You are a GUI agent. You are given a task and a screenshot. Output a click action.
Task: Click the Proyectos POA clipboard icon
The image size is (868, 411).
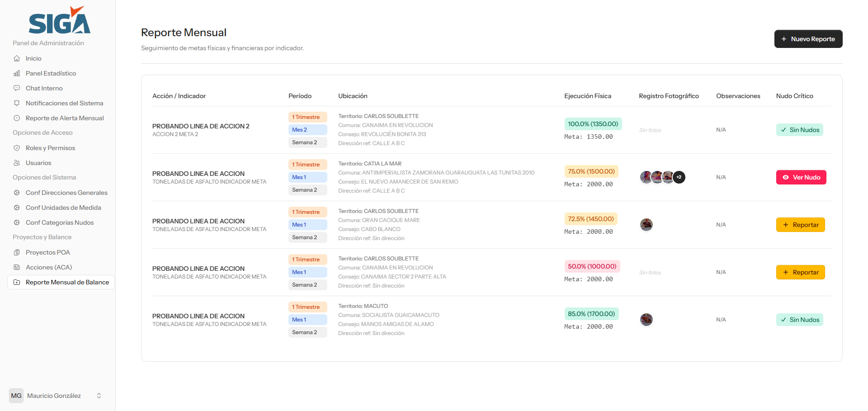(17, 252)
